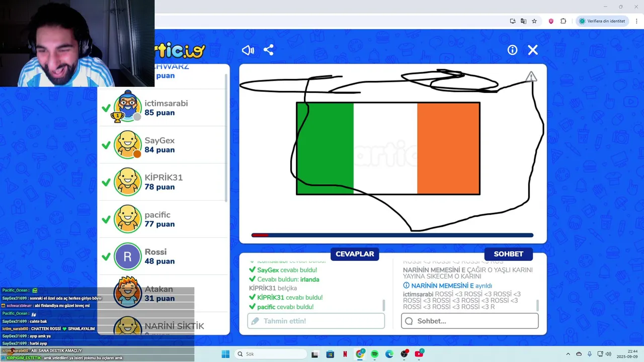Viewport: 644px width, 362px height.
Task: Open OBS Studio from the taskbar
Action: [404, 354]
